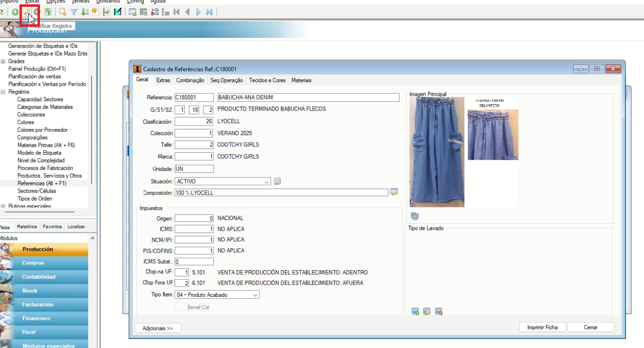Edit the Tipo de Lavado entry icon
Screen dimensions: 644x348
[427, 311]
